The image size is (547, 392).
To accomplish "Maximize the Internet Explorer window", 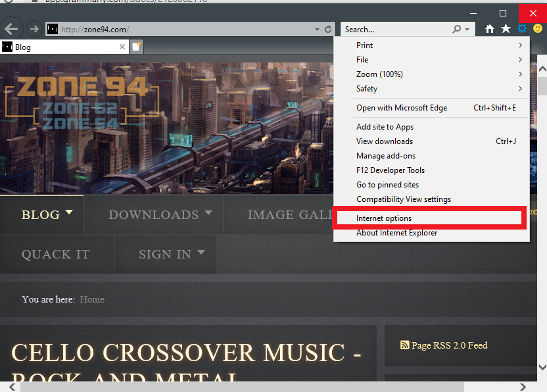I will [x=503, y=13].
